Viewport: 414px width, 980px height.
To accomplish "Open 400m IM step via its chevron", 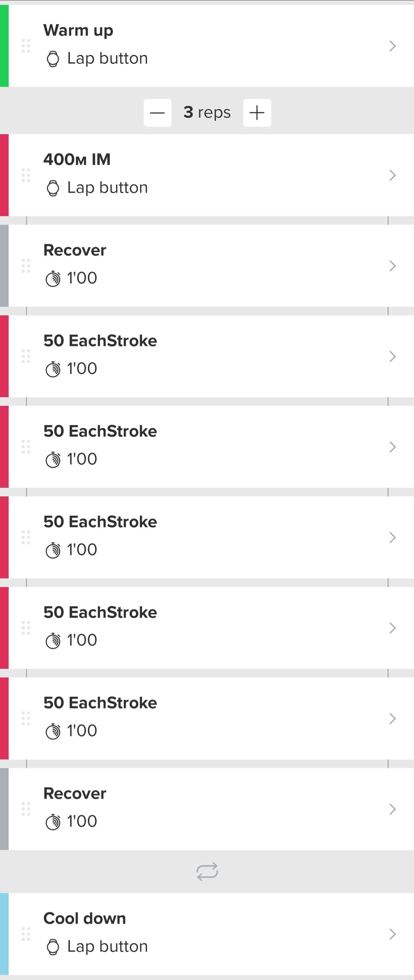I will coord(393,175).
